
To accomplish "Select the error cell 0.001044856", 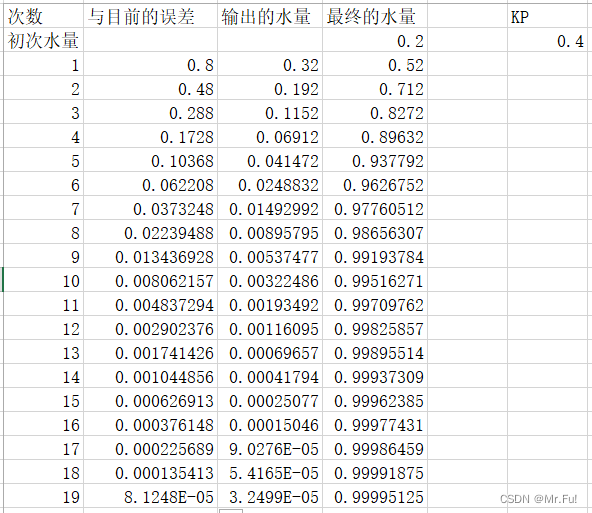I will point(150,376).
